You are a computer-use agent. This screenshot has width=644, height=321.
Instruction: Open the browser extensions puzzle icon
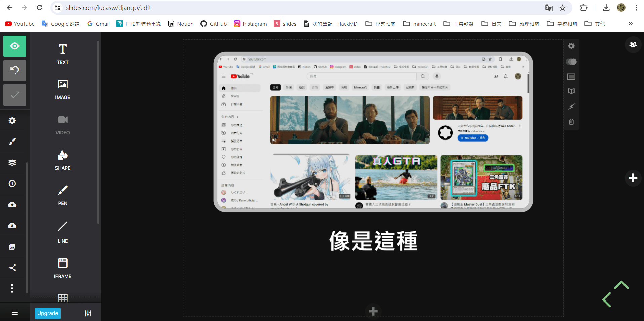[x=584, y=8]
